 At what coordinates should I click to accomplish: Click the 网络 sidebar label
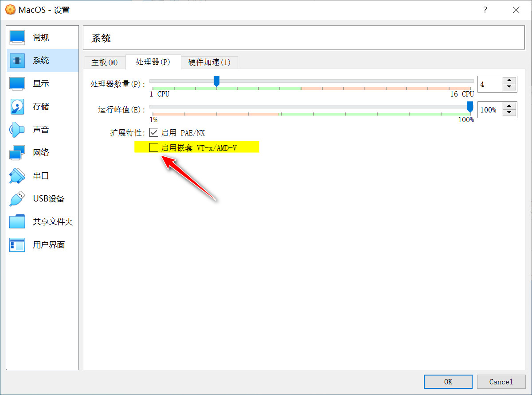pyautogui.click(x=41, y=153)
